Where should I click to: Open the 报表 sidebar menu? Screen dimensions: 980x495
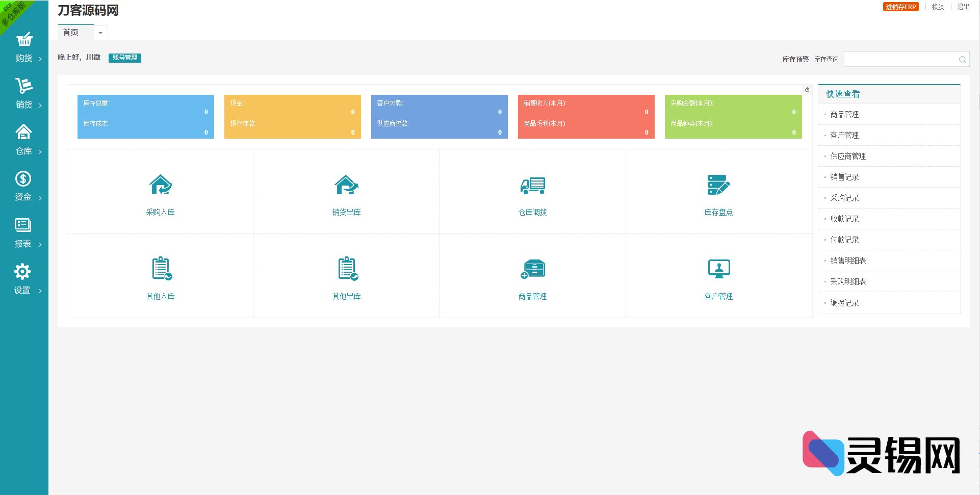24,233
